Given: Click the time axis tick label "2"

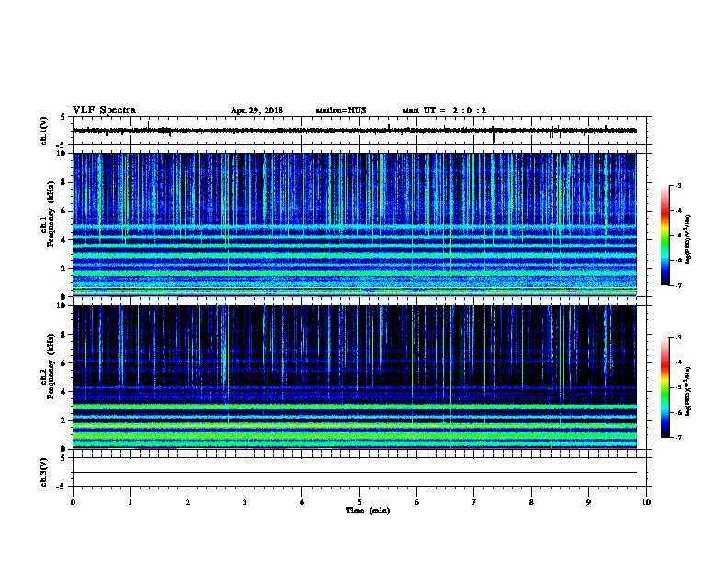Looking at the screenshot, I should 188,502.
